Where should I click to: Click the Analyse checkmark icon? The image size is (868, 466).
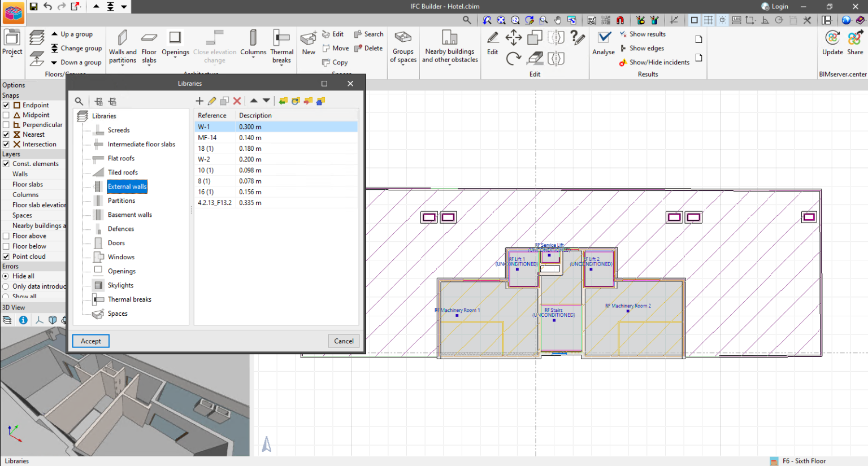point(604,38)
